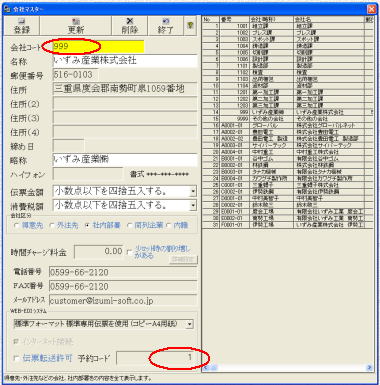Select list row 16 with code A0001-01
This screenshot has width=380, height=385.
pos(287,125)
